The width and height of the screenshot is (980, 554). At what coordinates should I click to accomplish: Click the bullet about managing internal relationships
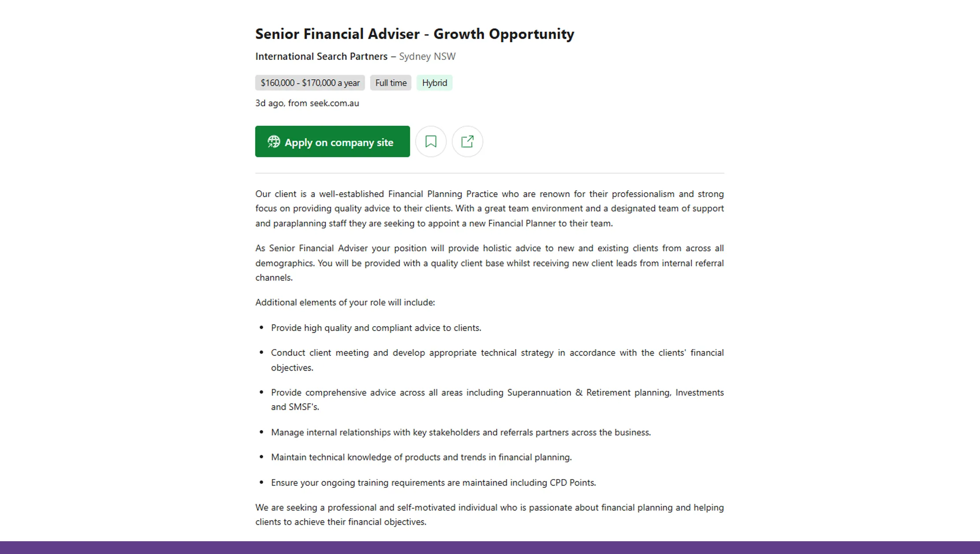461,432
